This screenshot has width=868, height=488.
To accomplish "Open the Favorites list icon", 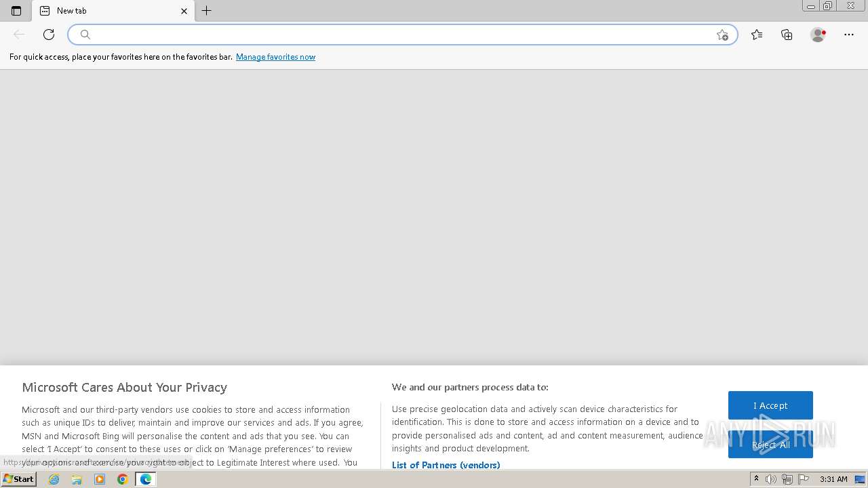I will [757, 35].
